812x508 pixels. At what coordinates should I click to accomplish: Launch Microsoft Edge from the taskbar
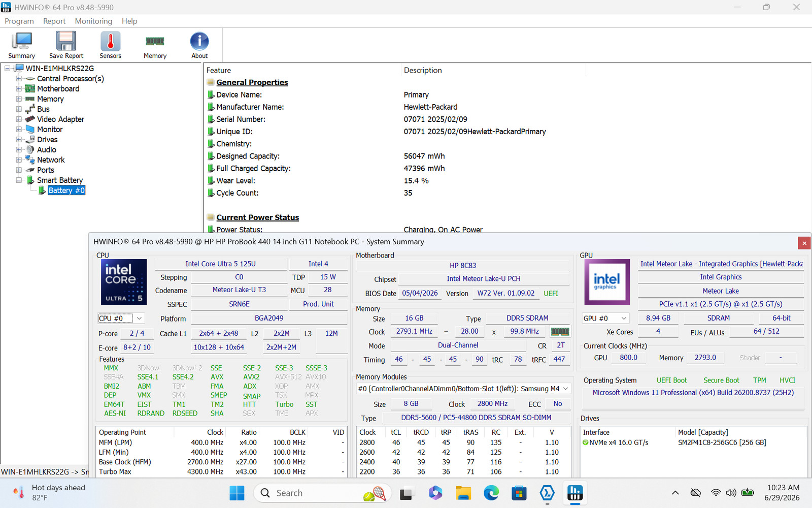pos(491,493)
